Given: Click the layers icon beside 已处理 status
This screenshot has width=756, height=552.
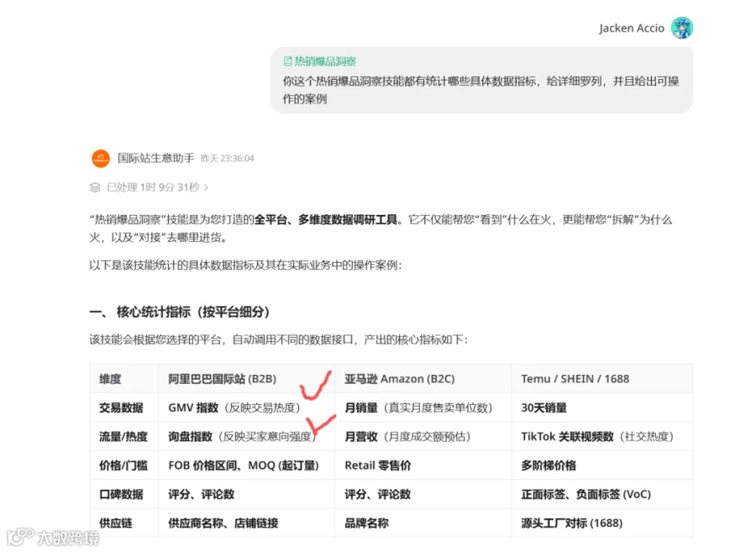Looking at the screenshot, I should coord(95,187).
